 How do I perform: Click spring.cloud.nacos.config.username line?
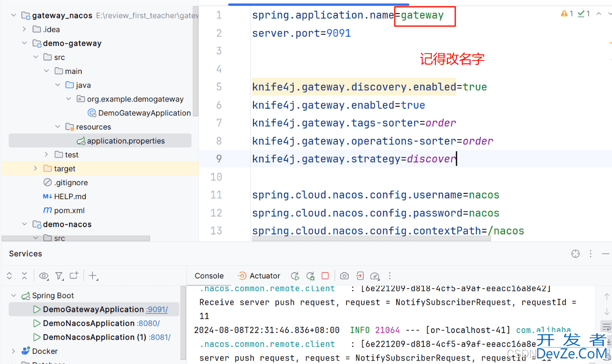pyautogui.click(x=375, y=195)
